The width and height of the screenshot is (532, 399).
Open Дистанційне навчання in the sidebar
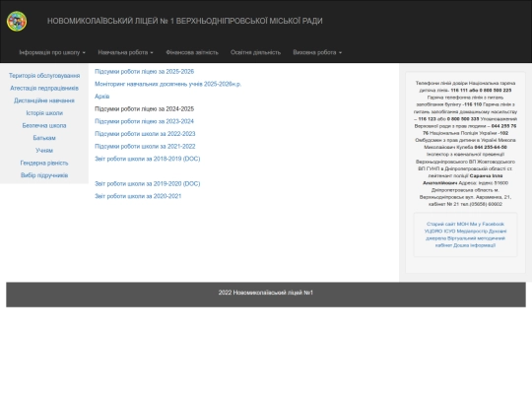pos(44,100)
